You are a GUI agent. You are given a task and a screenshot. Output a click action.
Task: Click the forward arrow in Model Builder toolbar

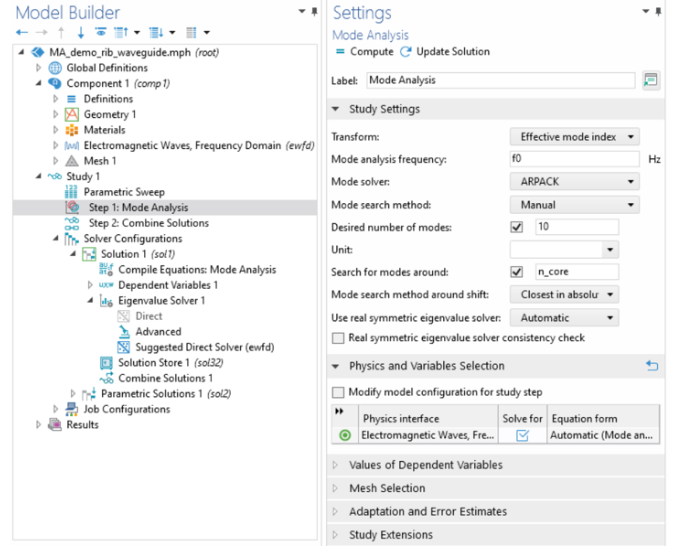(x=41, y=32)
